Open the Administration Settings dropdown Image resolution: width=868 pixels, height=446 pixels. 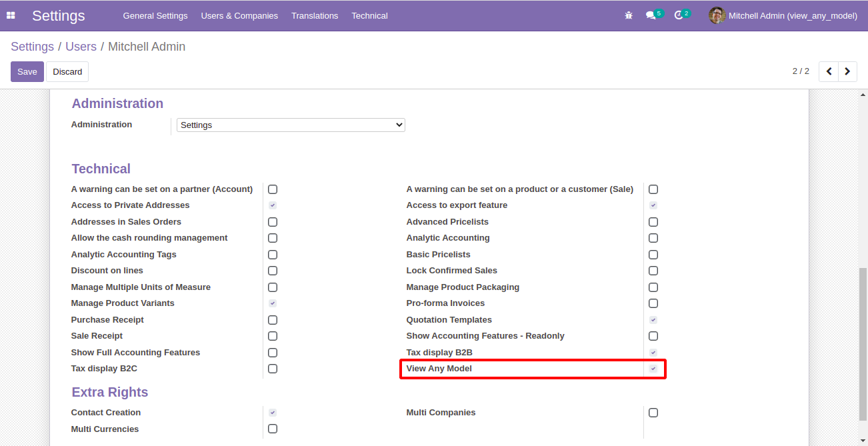pyautogui.click(x=291, y=125)
